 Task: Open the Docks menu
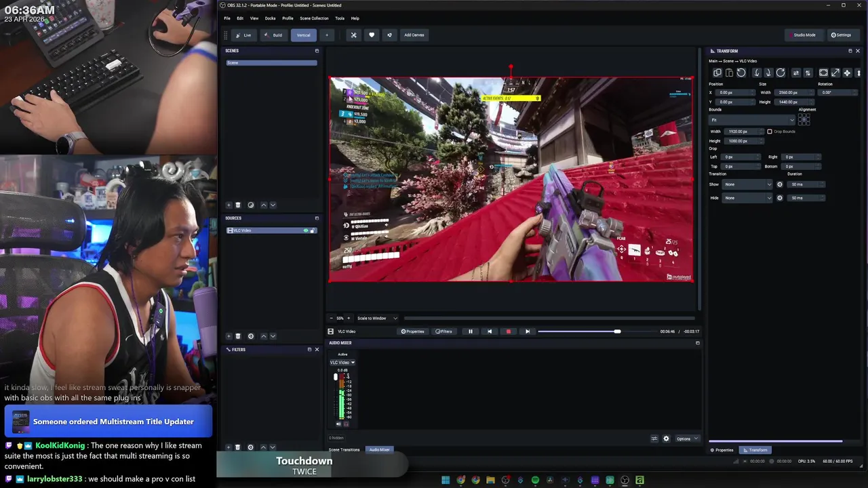[270, 18]
